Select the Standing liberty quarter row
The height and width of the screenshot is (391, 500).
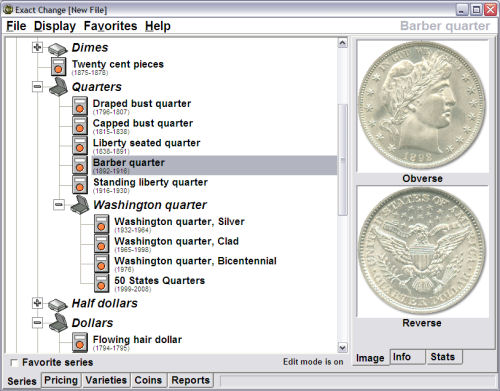pyautogui.click(x=151, y=185)
